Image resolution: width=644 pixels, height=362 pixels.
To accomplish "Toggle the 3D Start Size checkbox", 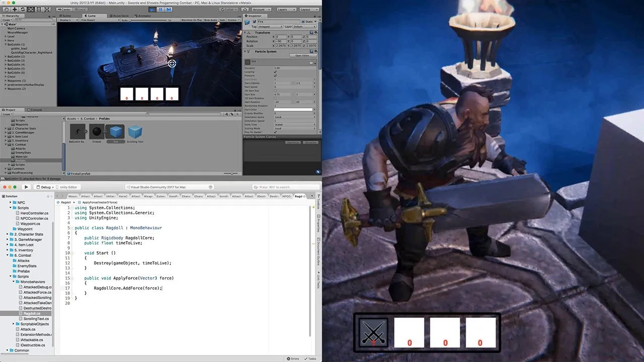I will pyautogui.click(x=275, y=90).
